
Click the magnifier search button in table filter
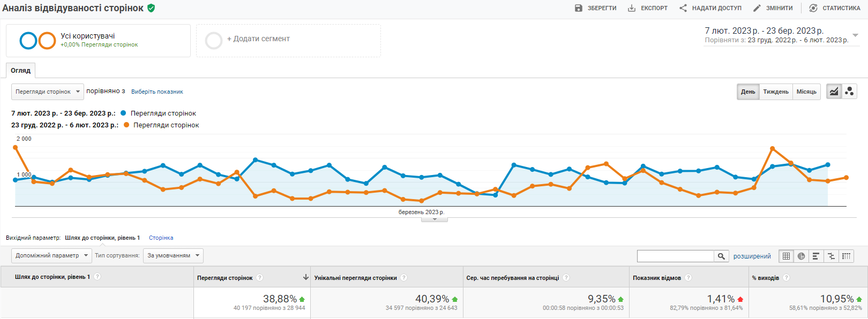(721, 256)
